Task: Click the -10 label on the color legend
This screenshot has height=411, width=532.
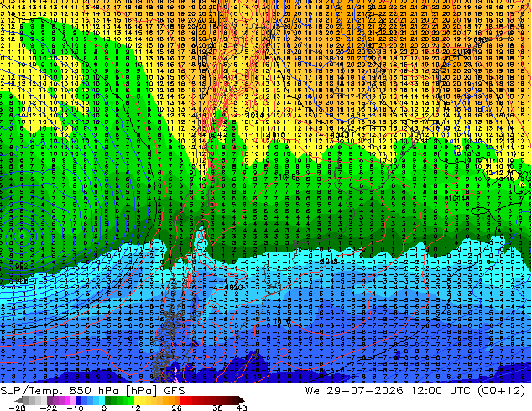Action: (x=76, y=408)
